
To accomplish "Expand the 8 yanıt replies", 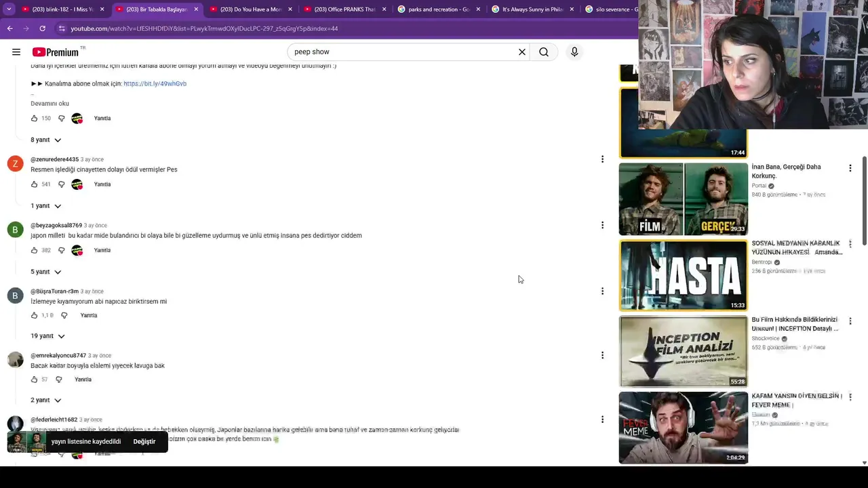I will pyautogui.click(x=46, y=140).
